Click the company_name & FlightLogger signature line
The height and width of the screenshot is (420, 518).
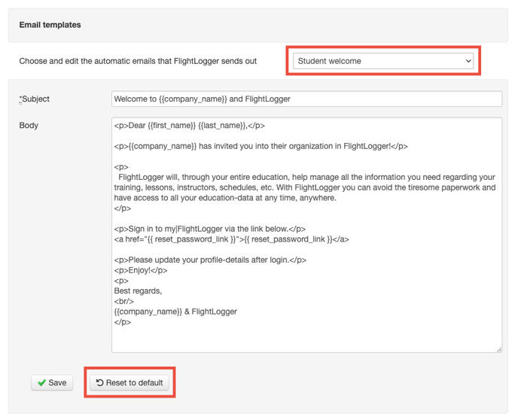175,312
